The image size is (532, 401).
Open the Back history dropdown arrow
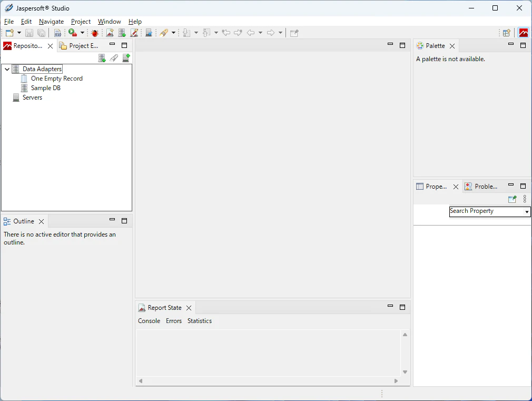(260, 33)
